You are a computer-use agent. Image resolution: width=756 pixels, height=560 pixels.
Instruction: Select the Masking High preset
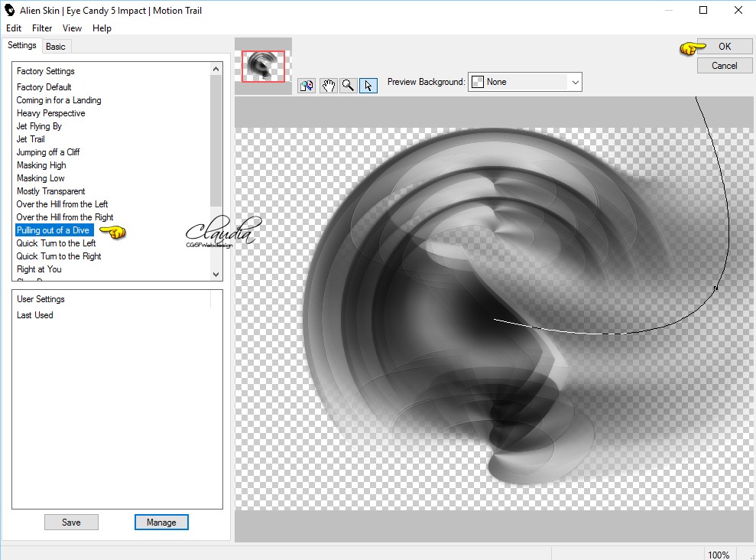tap(41, 165)
